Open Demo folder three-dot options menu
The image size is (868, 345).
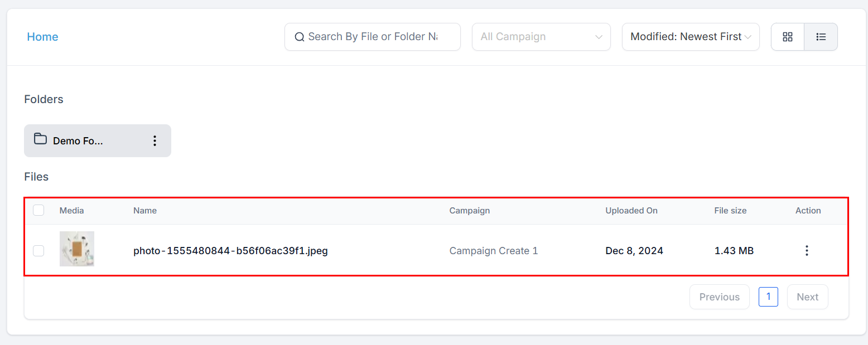pyautogui.click(x=155, y=141)
